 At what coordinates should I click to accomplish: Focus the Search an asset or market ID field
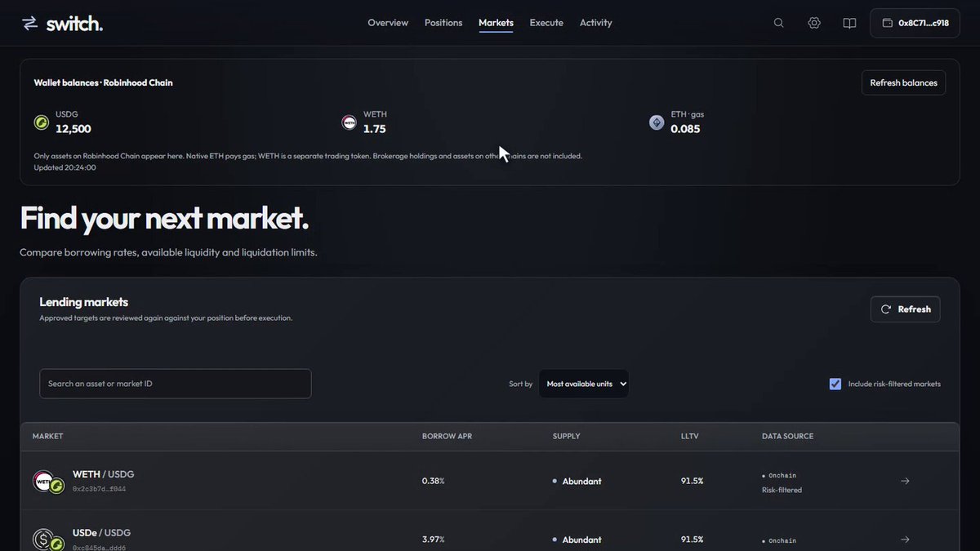pyautogui.click(x=176, y=384)
